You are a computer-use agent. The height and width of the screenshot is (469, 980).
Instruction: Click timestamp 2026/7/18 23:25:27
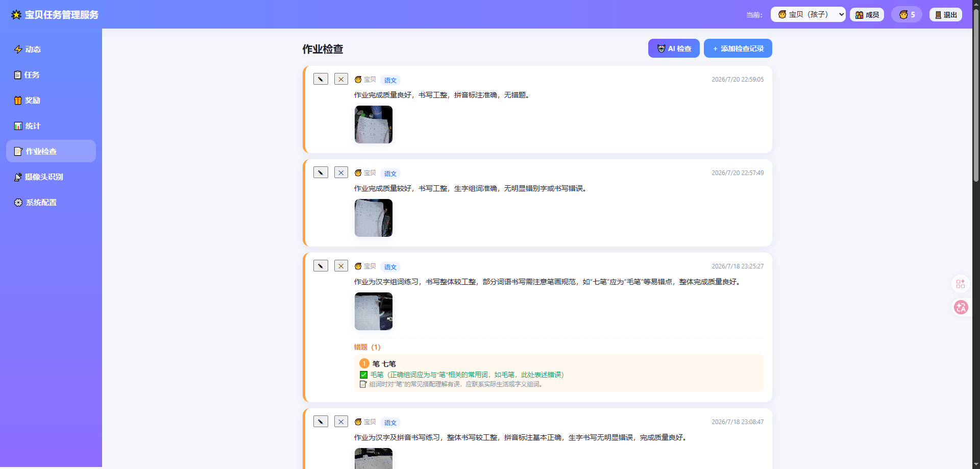738,266
